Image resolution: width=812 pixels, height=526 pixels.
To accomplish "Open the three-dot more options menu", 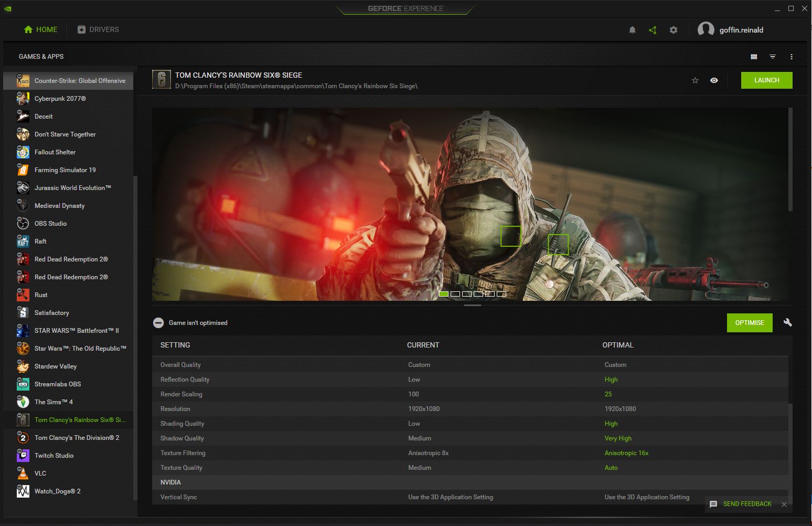I will coord(792,57).
